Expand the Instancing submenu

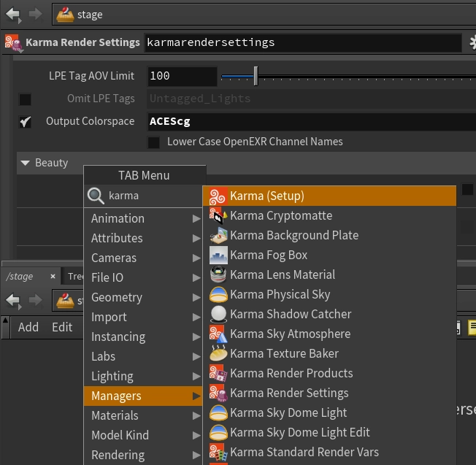coord(143,337)
